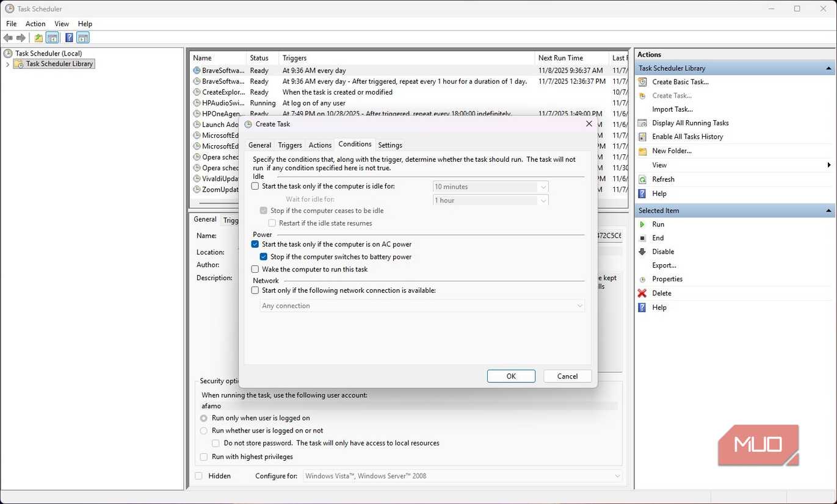Click Export... under Selected Item
Viewport: 837px width, 504px height.
(664, 265)
